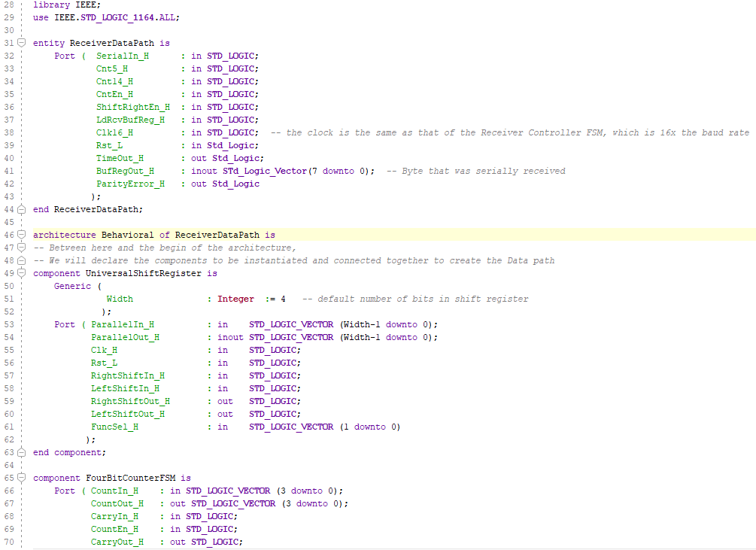The image size is (756, 550).
Task: Collapse the ReceiverDataPath entity fold on line 31
Action: (23, 43)
